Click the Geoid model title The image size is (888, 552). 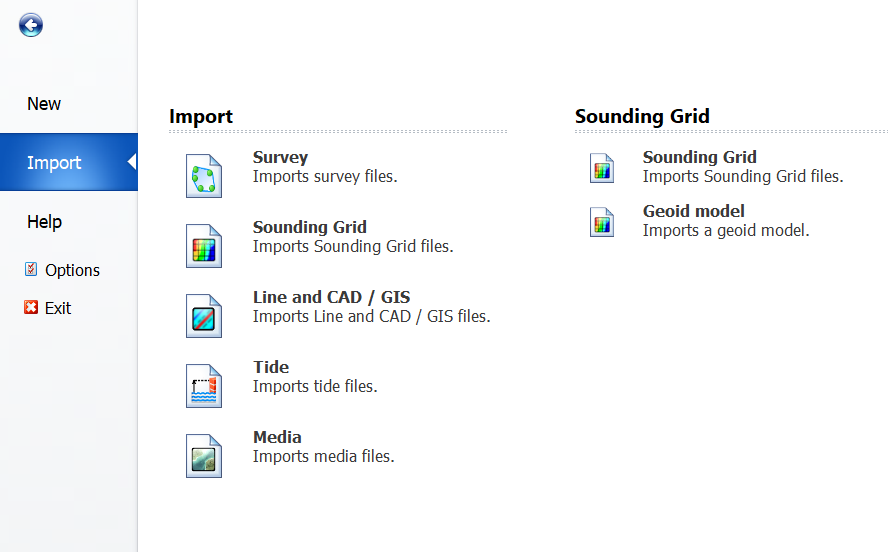693,211
